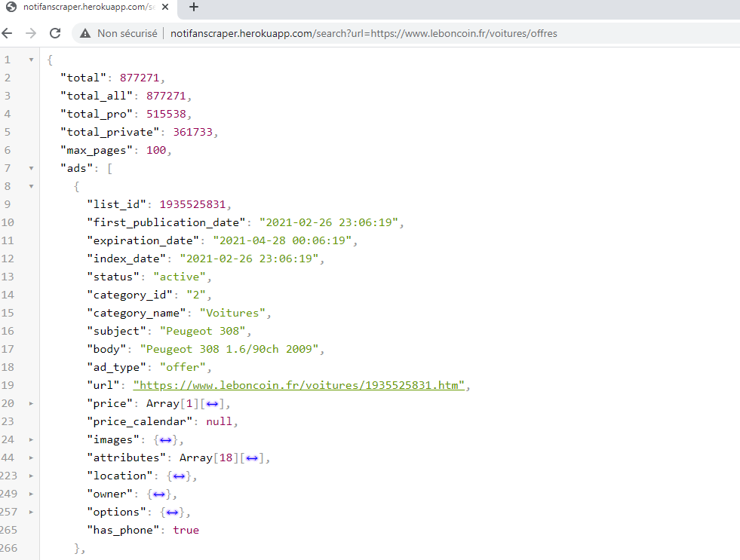Screen dimensions: 740x560
Task: Expand the options object arrows icon
Action: [x=172, y=512]
